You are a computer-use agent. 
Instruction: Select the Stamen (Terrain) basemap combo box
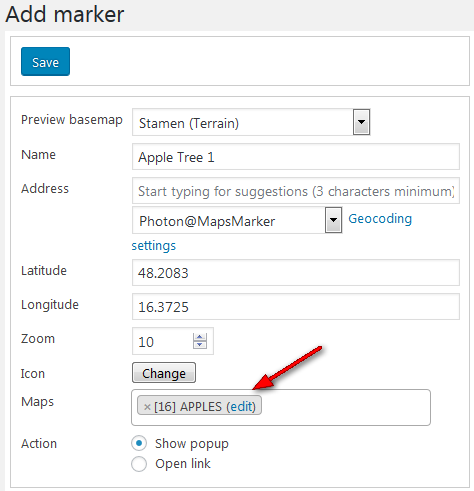click(251, 122)
